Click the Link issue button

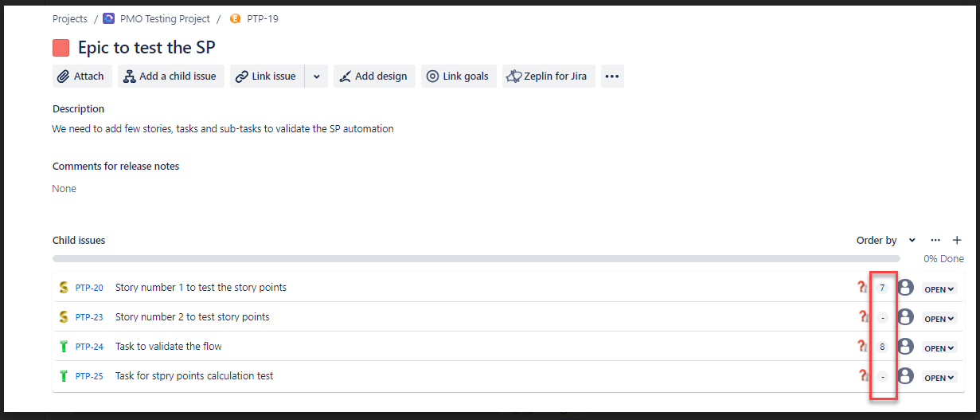[x=267, y=77]
